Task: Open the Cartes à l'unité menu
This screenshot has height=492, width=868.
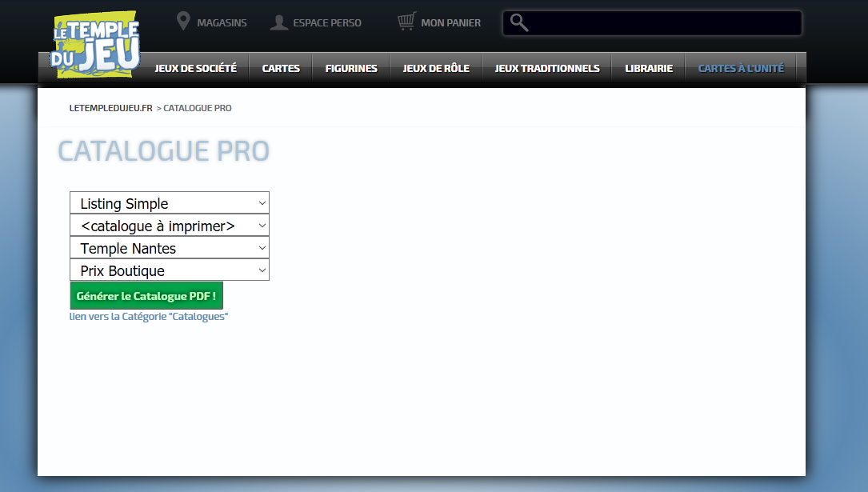Action: [x=741, y=69]
